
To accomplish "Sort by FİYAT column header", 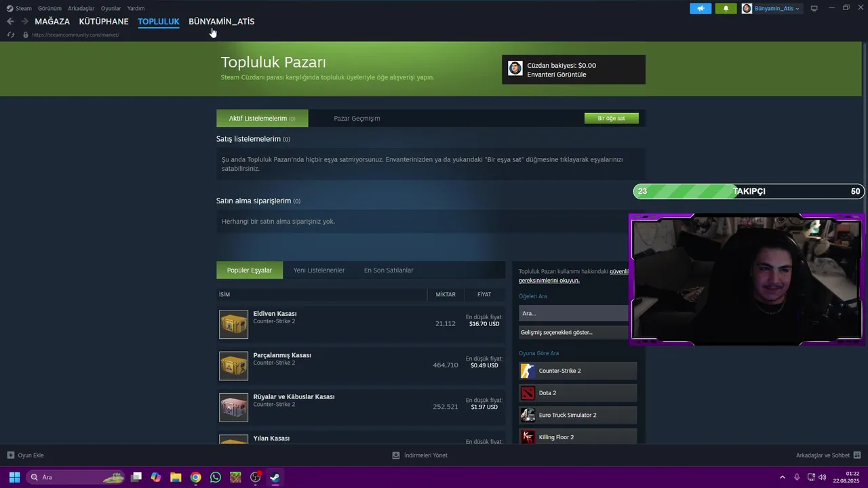I will coord(484,294).
